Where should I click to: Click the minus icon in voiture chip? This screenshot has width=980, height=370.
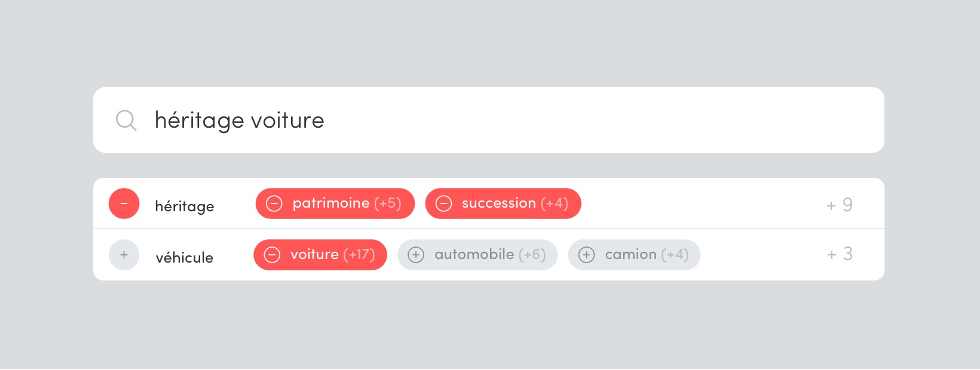(272, 255)
